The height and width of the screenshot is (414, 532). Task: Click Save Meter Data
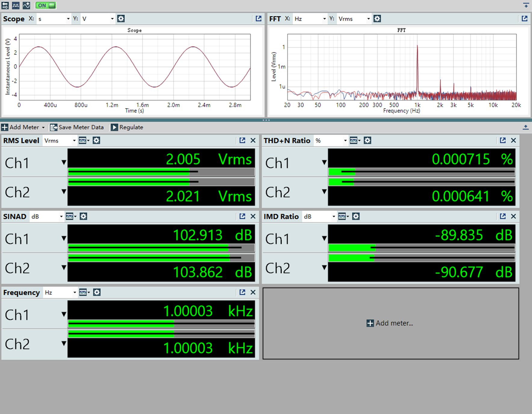(x=77, y=127)
